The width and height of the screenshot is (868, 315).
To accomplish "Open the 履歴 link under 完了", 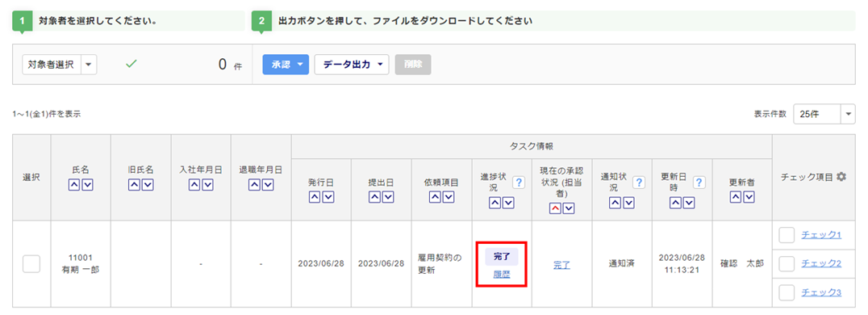I will 502,274.
